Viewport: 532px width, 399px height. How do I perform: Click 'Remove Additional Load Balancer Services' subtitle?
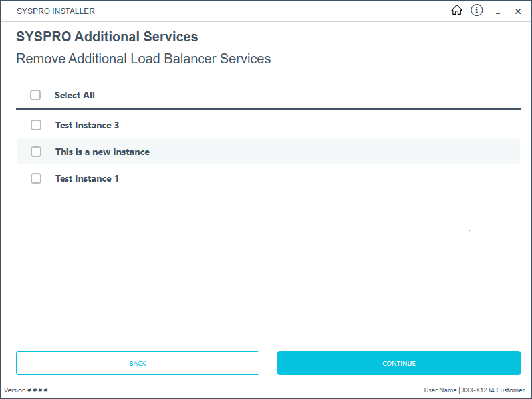pyautogui.click(x=143, y=59)
